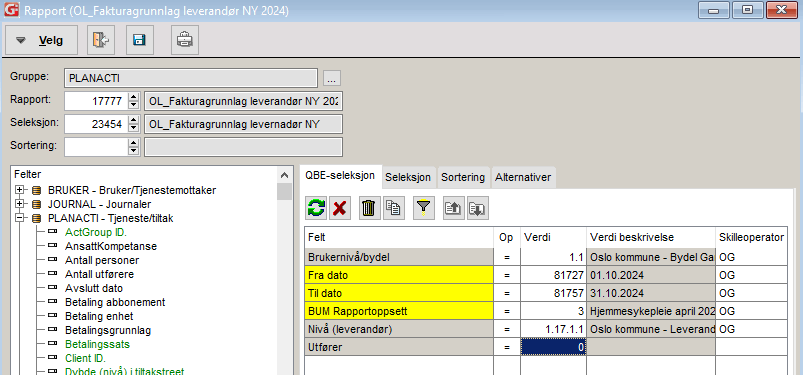The image size is (803, 375).
Task: Increase the Rapport number with the stepper
Action: tap(134, 97)
